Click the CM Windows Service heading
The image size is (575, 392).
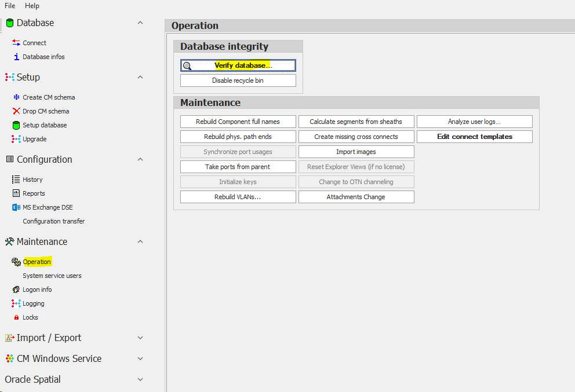point(59,358)
